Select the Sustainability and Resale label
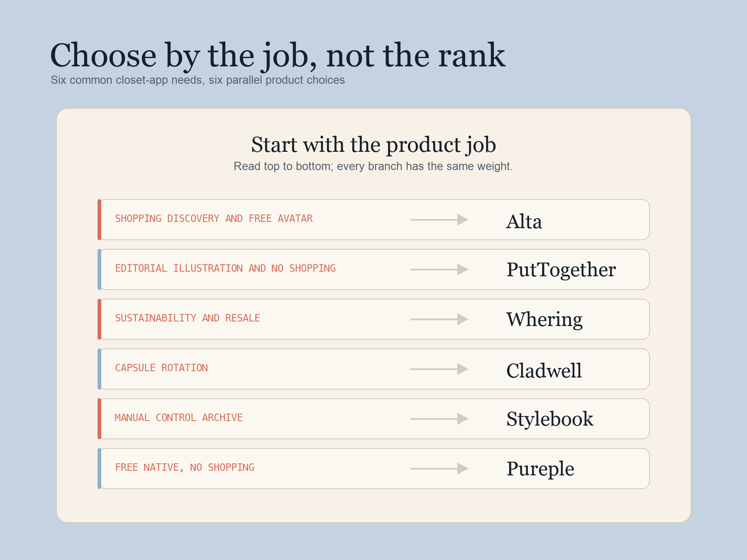This screenshot has height=560, width=747. [x=188, y=318]
